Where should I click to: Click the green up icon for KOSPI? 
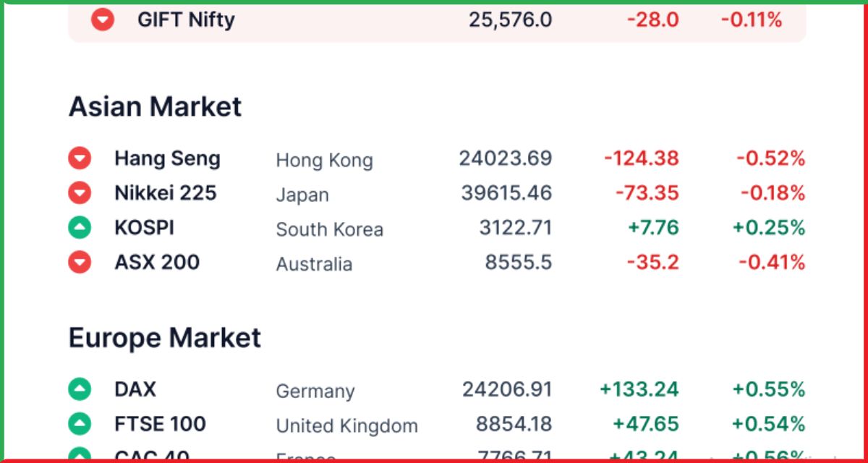[x=80, y=228]
